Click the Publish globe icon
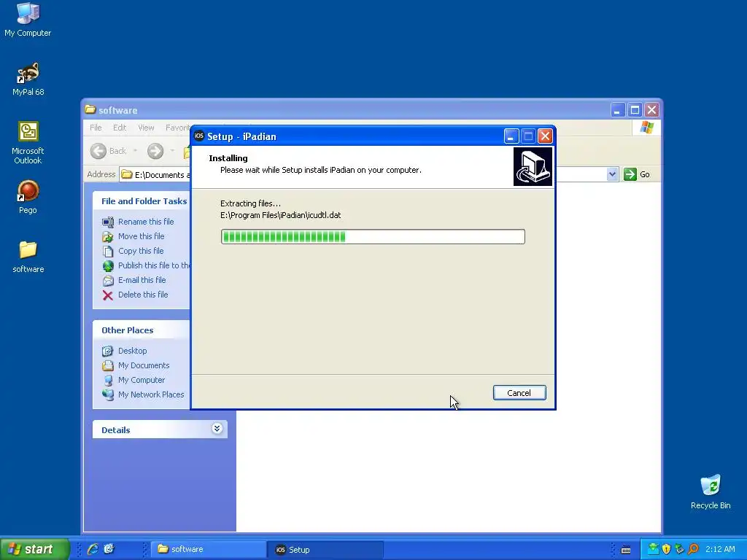The height and width of the screenshot is (560, 747). pyautogui.click(x=108, y=265)
